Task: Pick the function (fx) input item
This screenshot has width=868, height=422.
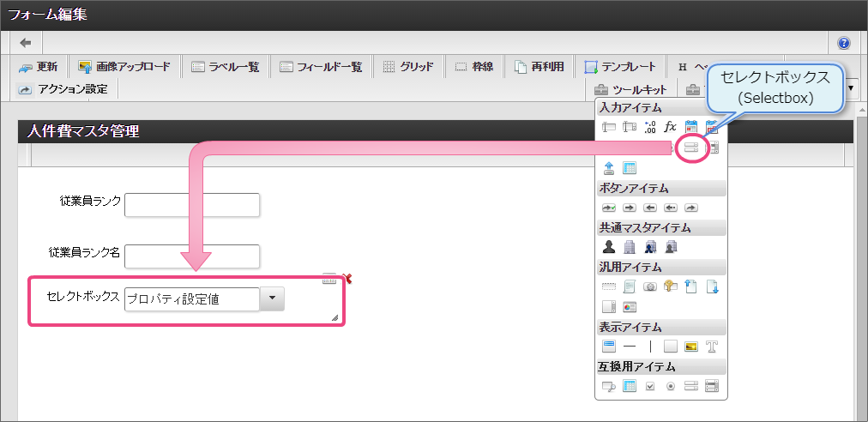Action: pos(671,127)
